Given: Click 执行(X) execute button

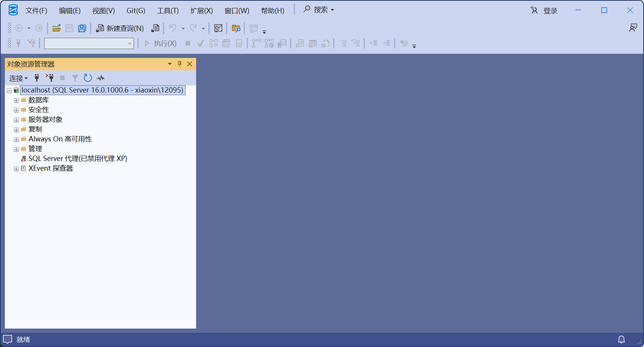Looking at the screenshot, I should pos(160,43).
